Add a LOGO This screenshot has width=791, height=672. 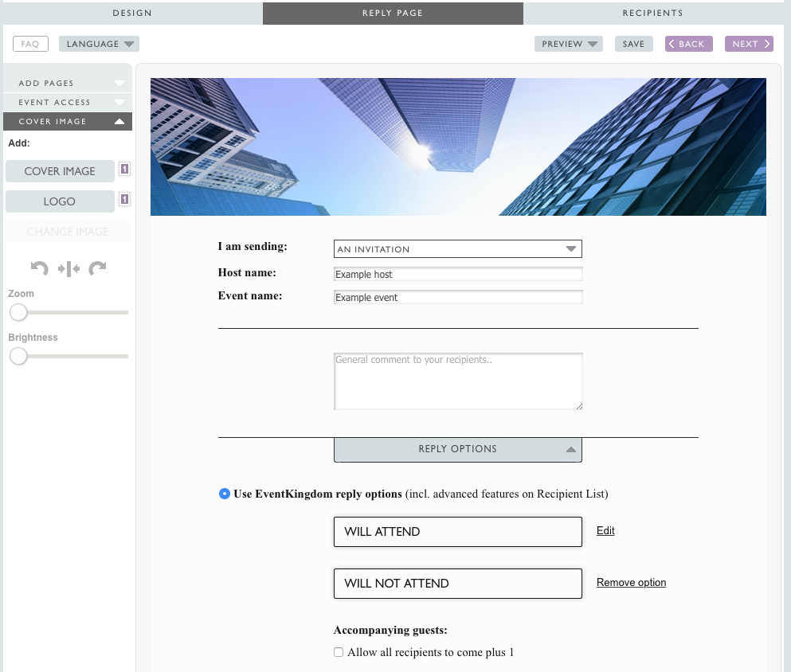60,201
